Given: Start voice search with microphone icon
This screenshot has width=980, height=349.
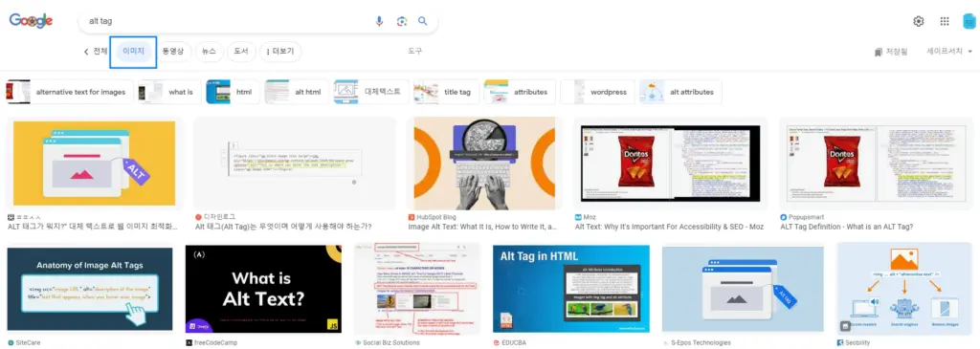Looking at the screenshot, I should 379,21.
